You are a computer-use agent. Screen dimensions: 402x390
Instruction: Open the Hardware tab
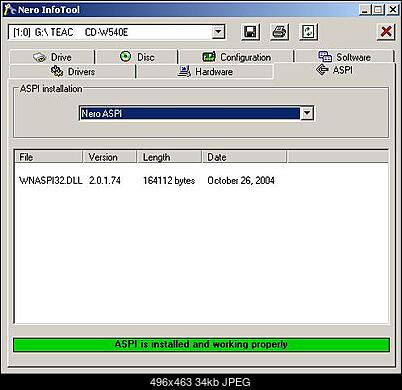click(x=205, y=71)
